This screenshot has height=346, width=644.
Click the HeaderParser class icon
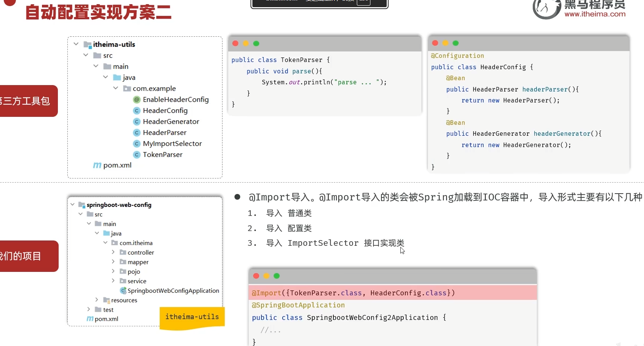click(137, 132)
